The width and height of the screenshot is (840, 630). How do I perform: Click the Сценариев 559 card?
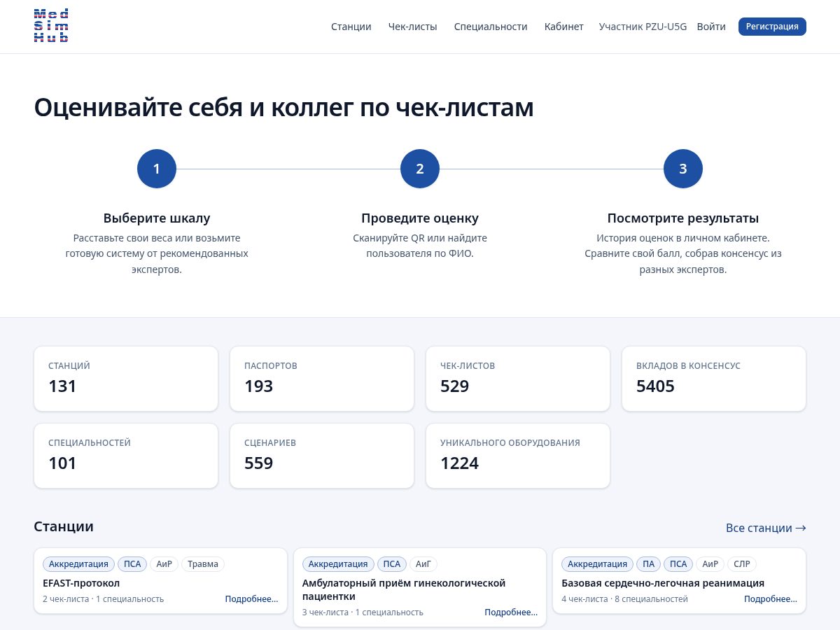coord(322,456)
